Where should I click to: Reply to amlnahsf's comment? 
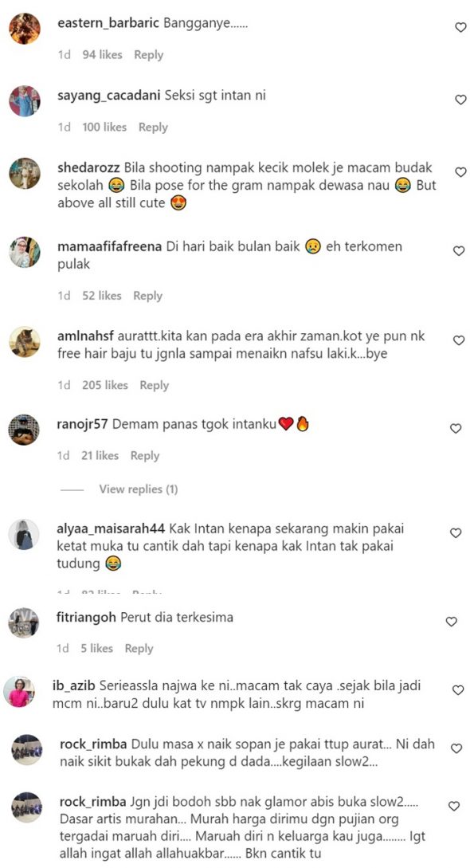pos(155,385)
